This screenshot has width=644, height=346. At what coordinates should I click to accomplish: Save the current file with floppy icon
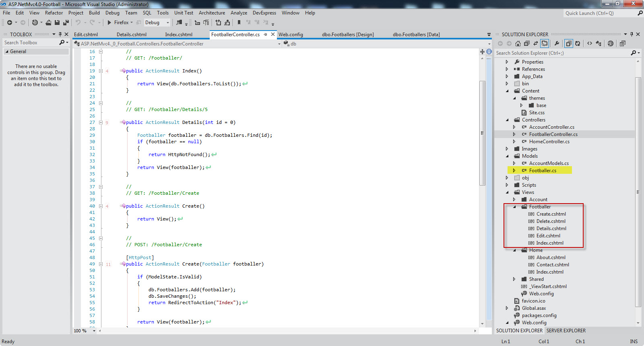pyautogui.click(x=57, y=23)
